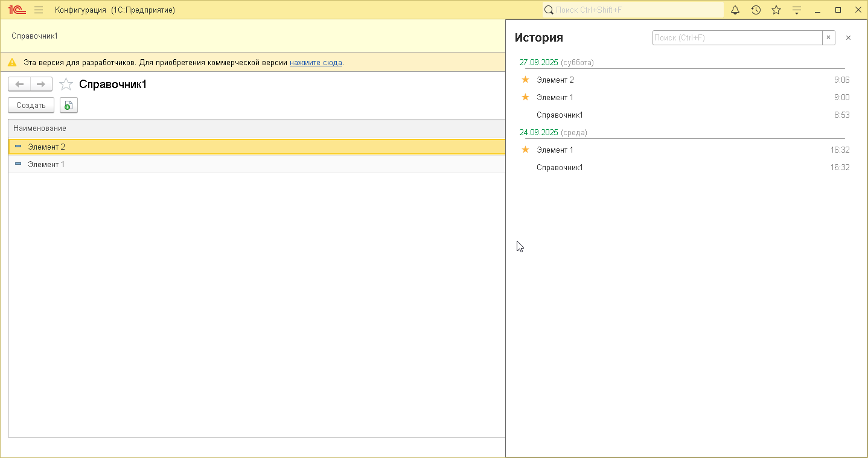Image resolution: width=868 pixels, height=458 pixels.
Task: Click the history search field
Action: tap(736, 38)
